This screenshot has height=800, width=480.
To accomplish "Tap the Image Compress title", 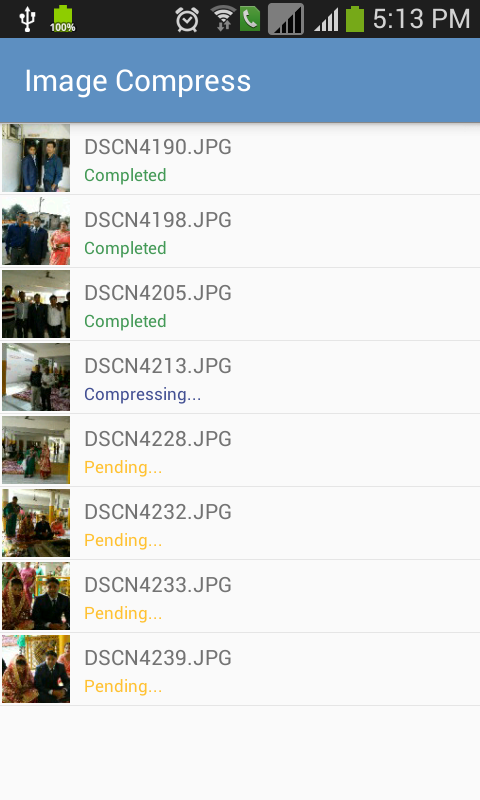I will pyautogui.click(x=138, y=81).
